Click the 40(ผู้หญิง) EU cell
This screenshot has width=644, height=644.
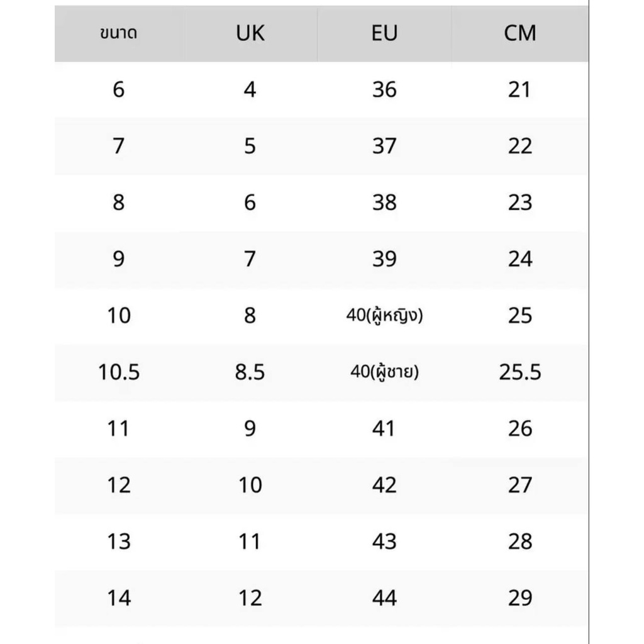pyautogui.click(x=384, y=316)
